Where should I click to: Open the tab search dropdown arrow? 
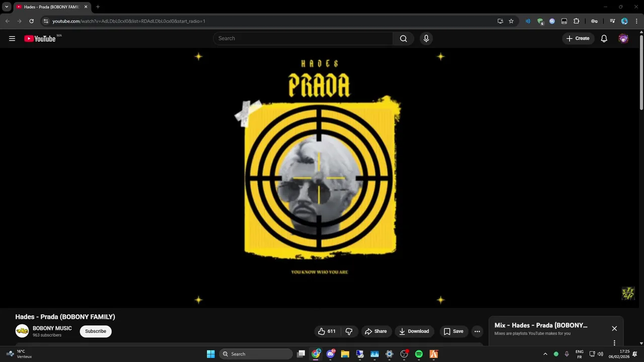[x=7, y=7]
